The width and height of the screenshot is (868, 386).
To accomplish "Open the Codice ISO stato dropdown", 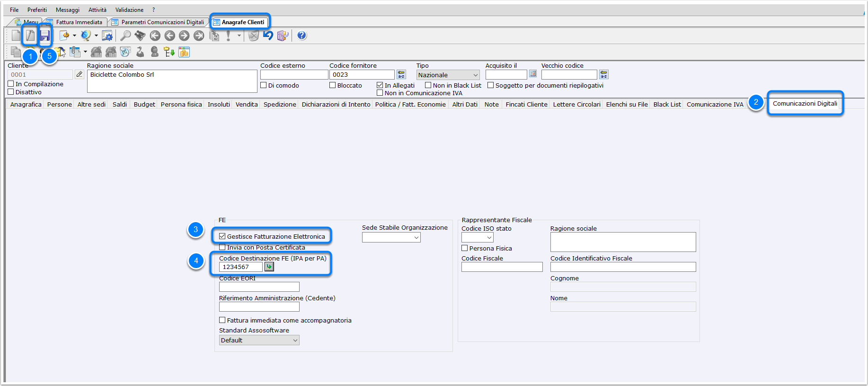I will [478, 238].
